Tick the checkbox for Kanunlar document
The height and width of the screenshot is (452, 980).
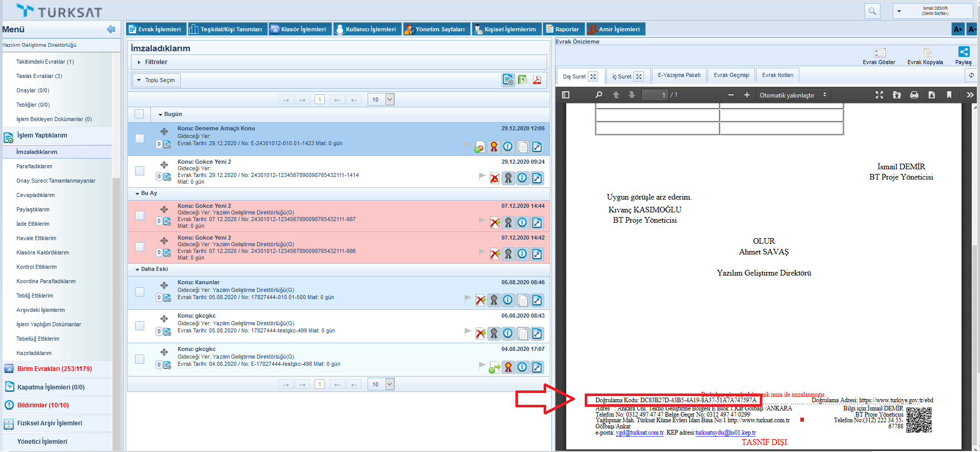tap(140, 292)
